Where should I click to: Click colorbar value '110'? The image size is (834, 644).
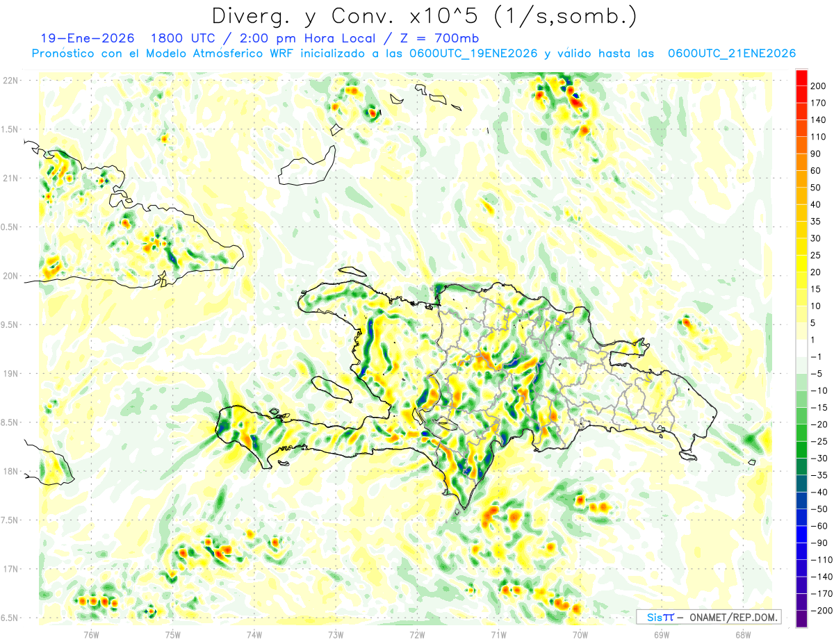819,137
